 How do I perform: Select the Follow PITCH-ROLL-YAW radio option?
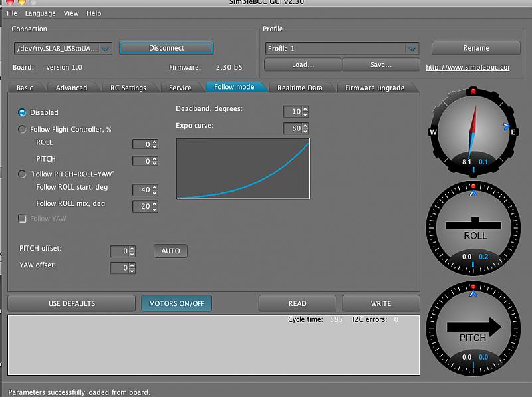(22, 174)
